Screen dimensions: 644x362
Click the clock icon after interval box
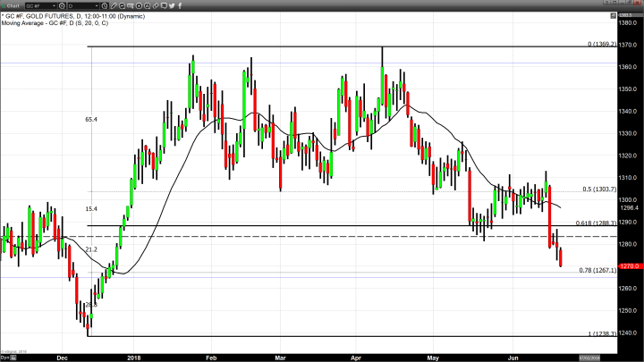coord(104,5)
